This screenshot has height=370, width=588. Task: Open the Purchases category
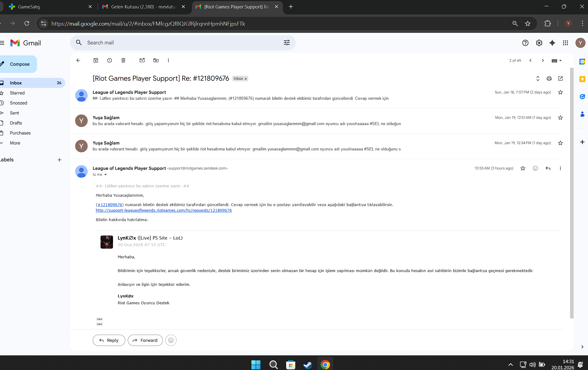20,133
